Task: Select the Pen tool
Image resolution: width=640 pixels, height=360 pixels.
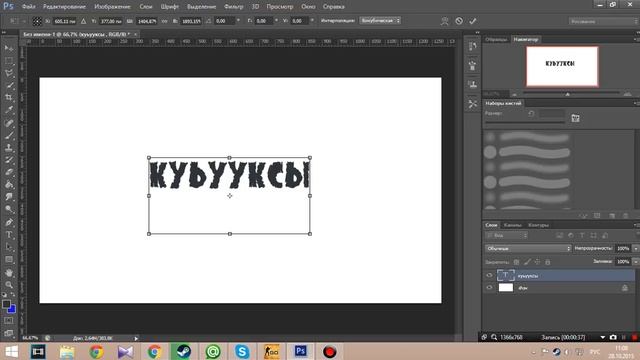Action: click(x=9, y=222)
